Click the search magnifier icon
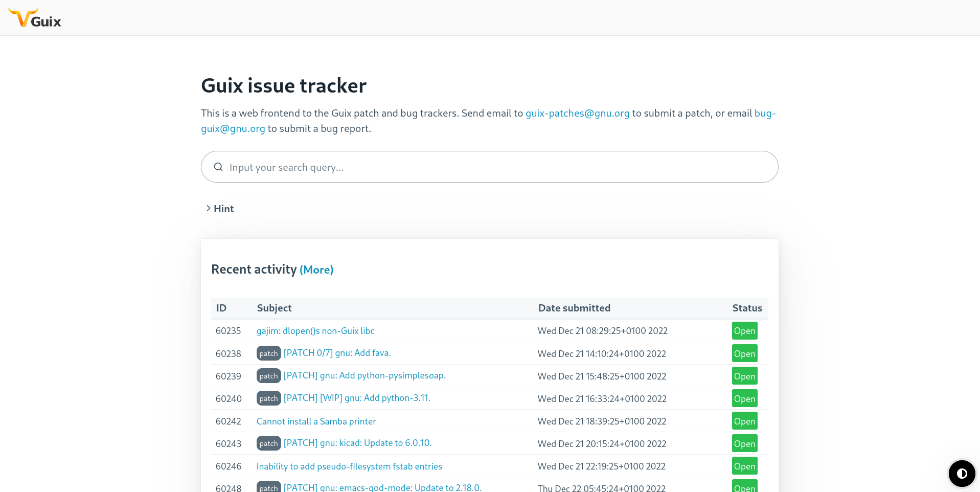Screen dimensions: 980x492 click(218, 167)
